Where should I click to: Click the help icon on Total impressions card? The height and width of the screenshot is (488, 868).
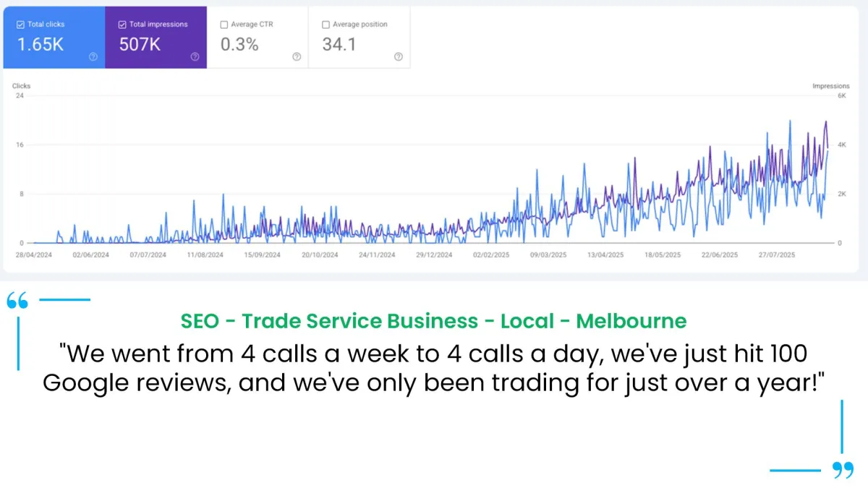pyautogui.click(x=195, y=57)
